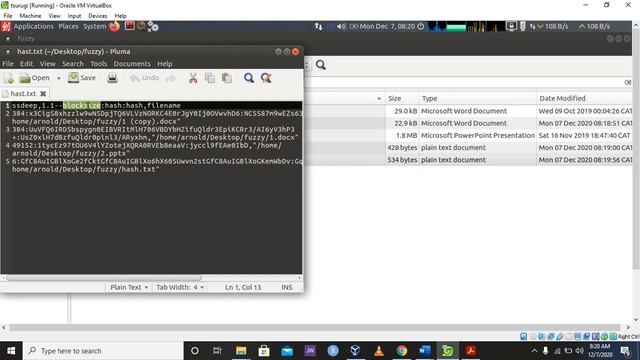Screen dimensions: 640x360
Task: Click the Type here to search box
Action: pyautogui.click(x=103, y=351)
